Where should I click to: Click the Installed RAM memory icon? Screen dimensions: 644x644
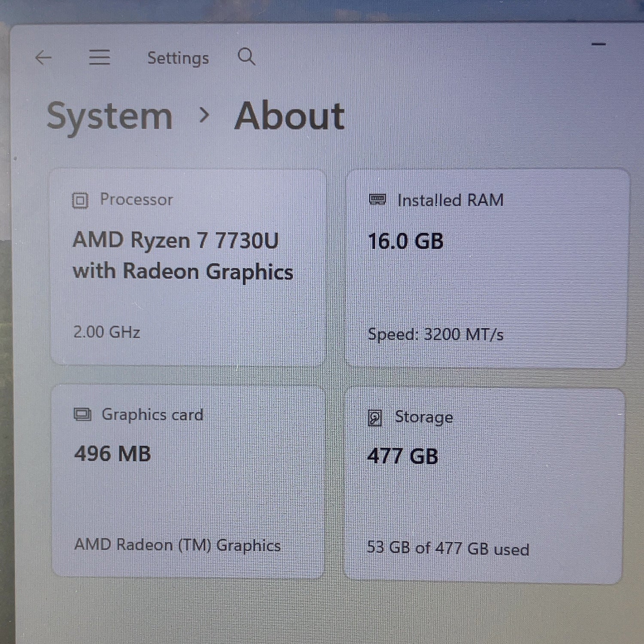(378, 200)
